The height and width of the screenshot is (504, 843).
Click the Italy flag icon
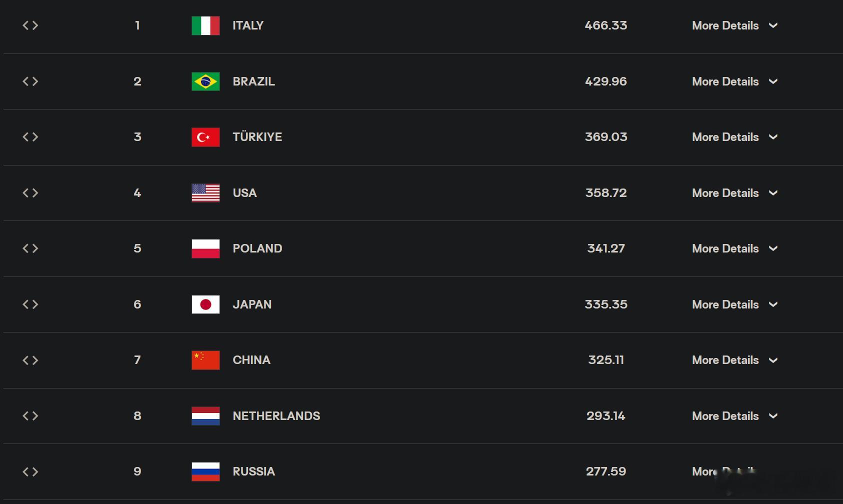pos(205,25)
